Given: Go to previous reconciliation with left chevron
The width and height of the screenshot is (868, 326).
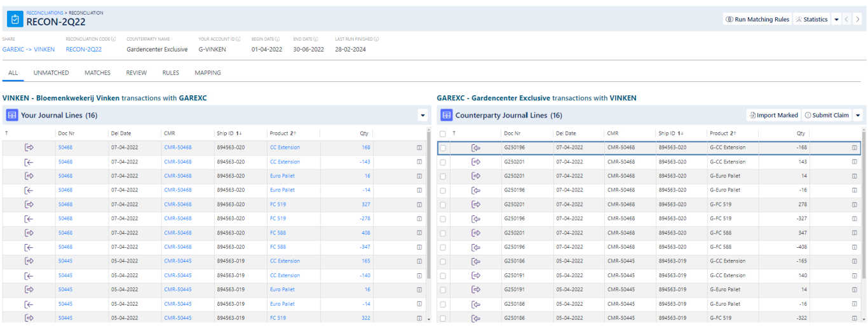Looking at the screenshot, I should 846,20.
